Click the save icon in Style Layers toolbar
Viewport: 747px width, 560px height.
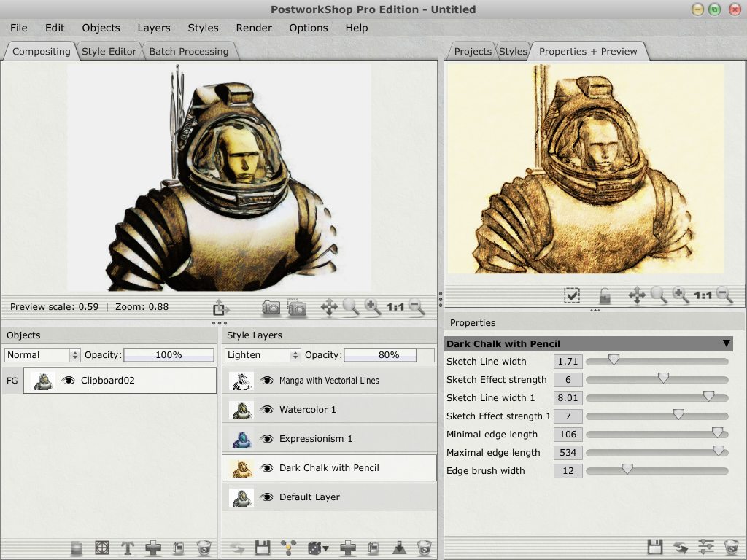263,548
